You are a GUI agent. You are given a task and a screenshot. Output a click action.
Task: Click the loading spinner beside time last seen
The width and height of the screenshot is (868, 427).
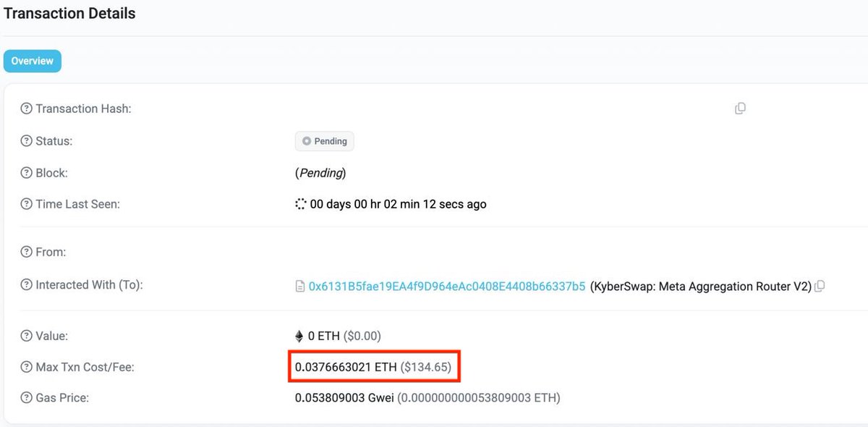click(301, 204)
